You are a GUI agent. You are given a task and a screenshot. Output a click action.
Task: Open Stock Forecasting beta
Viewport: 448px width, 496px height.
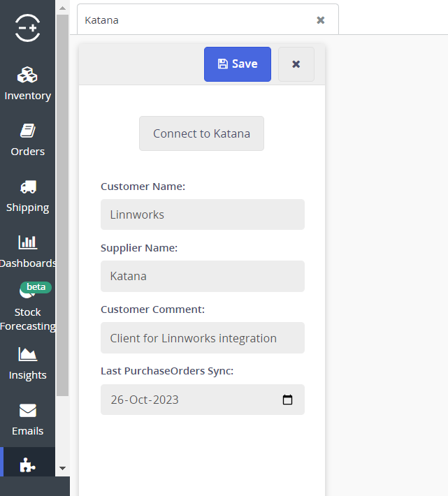pos(27,307)
